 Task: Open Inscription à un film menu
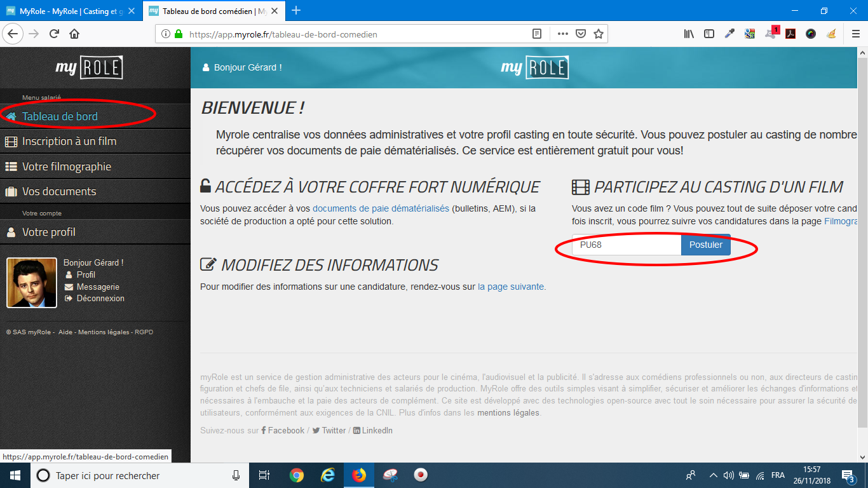pyautogui.click(x=95, y=141)
